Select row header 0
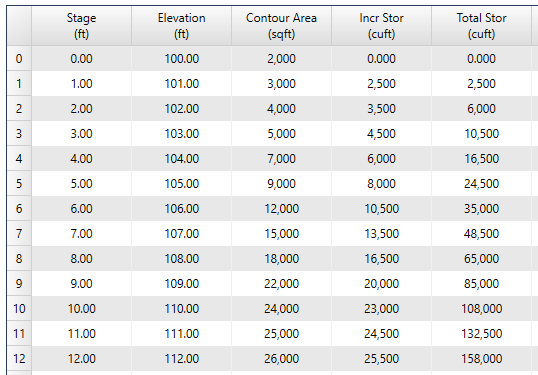Image resolution: width=538 pixels, height=375 pixels. 19,58
